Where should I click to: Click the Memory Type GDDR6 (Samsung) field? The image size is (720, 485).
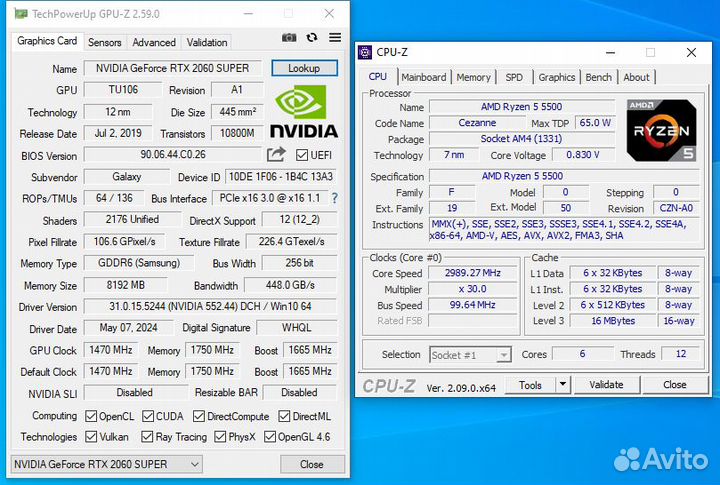pos(139,263)
